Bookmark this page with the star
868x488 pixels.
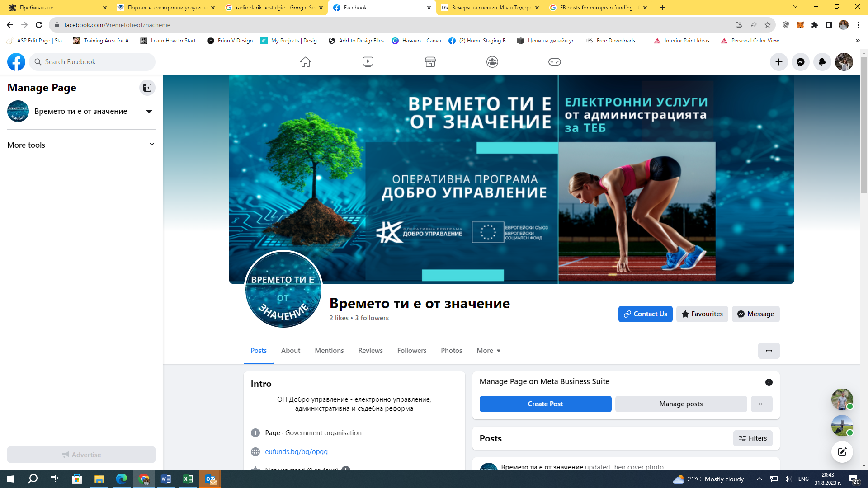click(x=768, y=25)
